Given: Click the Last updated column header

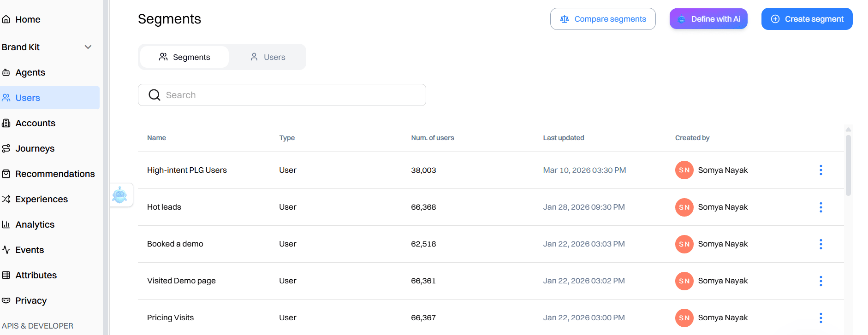Looking at the screenshot, I should pyautogui.click(x=564, y=138).
